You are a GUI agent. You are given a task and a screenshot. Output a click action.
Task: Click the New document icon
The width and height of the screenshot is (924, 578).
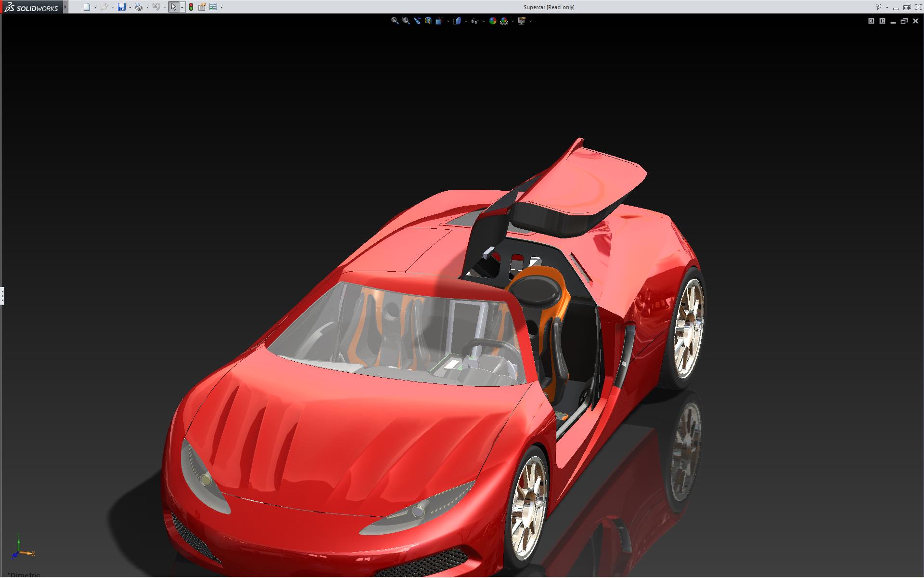87,7
